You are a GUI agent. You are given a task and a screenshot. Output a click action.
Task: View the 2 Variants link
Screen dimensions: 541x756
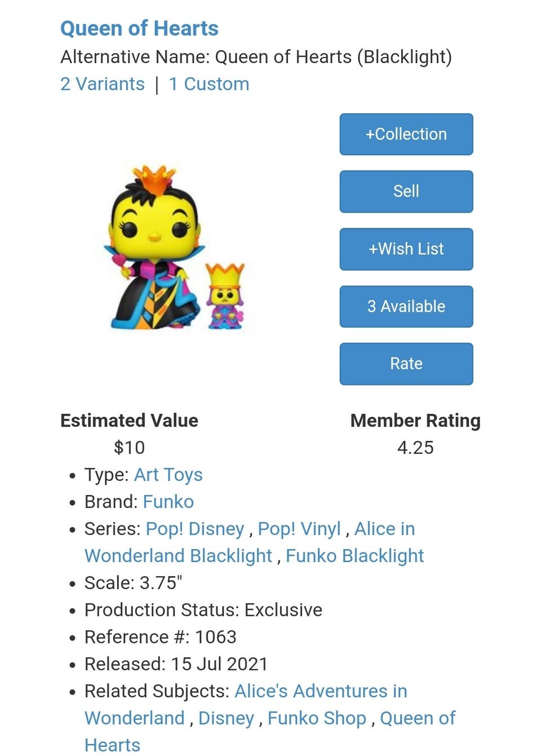(102, 84)
